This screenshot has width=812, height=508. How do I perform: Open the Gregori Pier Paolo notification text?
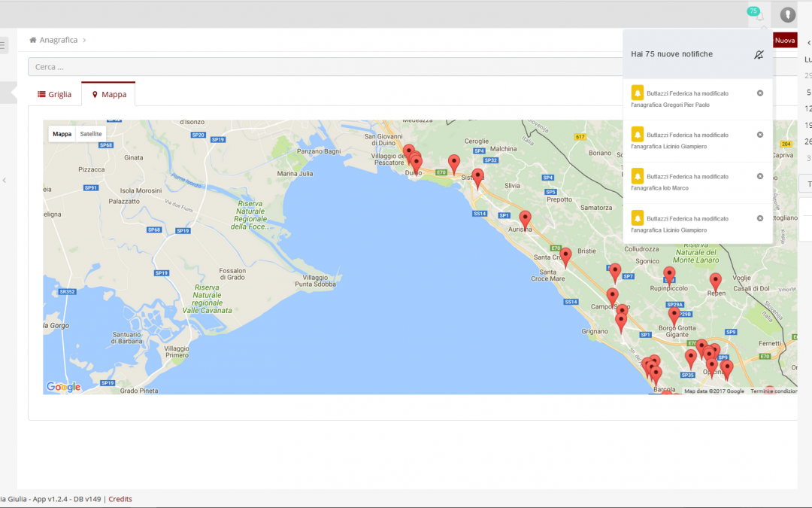click(x=680, y=99)
